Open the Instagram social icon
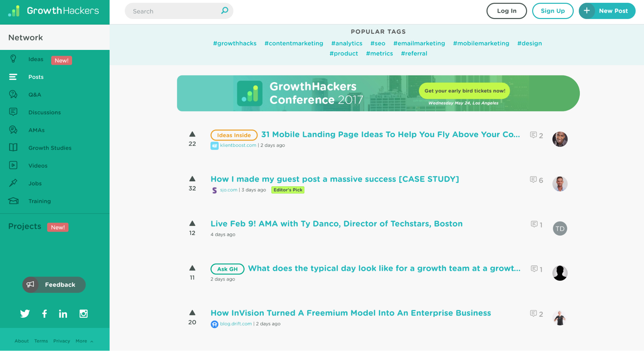Viewport: 644px width, 351px height. coord(83,314)
